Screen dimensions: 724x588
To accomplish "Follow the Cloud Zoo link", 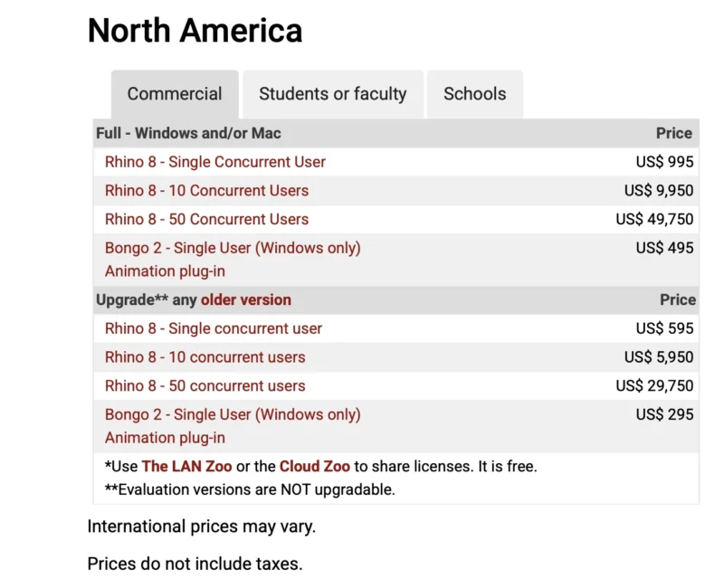I will coord(314,467).
